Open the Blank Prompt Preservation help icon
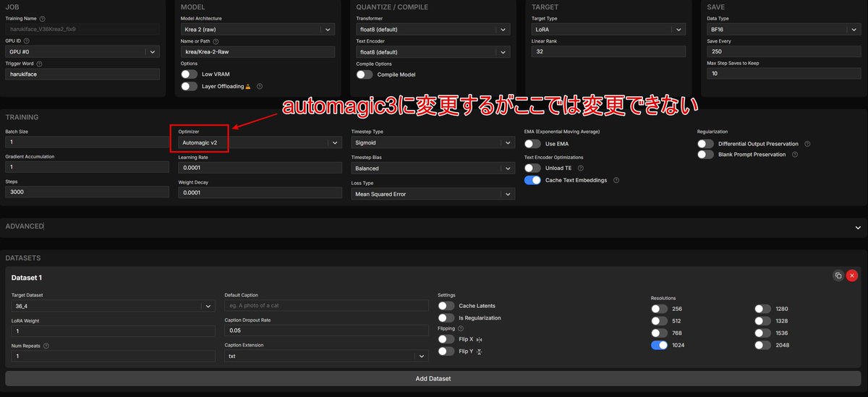Image resolution: width=868 pixels, height=397 pixels. (796, 155)
